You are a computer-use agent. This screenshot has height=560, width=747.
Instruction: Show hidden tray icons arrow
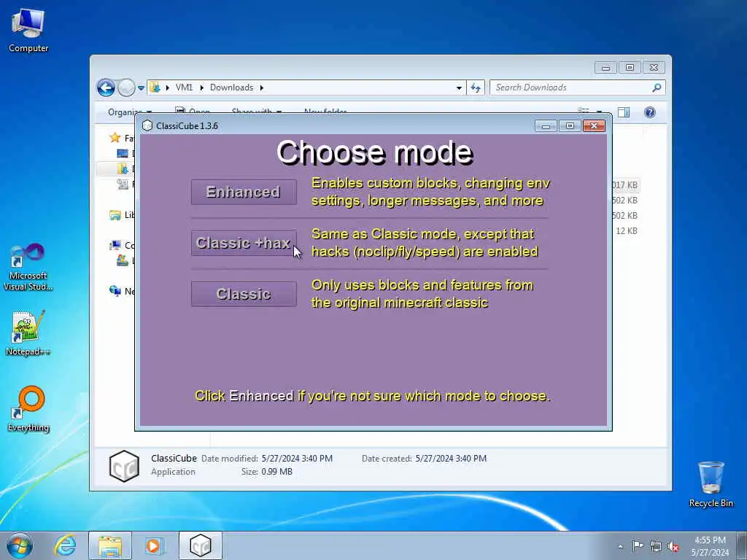(x=620, y=546)
